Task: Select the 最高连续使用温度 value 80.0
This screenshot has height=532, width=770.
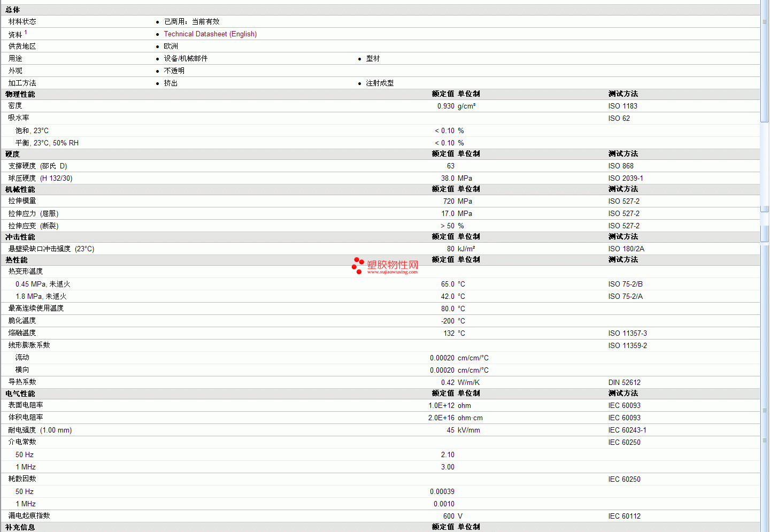Action: pyautogui.click(x=448, y=309)
